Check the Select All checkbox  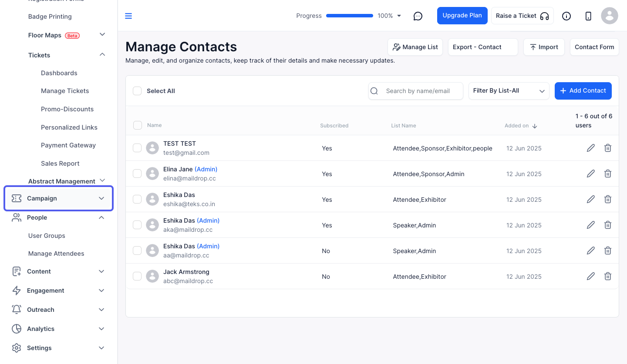click(137, 91)
